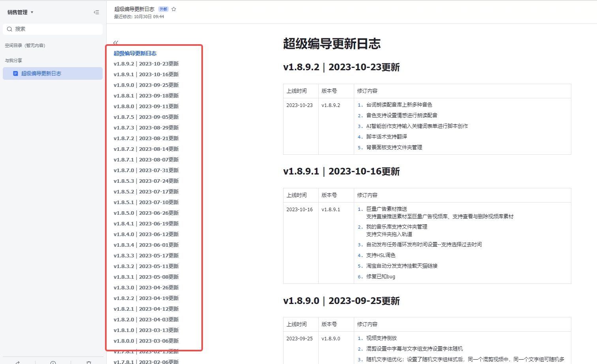Click the large heading v1.8.9.1 | 2023-10-16更新
The width and height of the screenshot is (597, 364).
[x=342, y=171]
